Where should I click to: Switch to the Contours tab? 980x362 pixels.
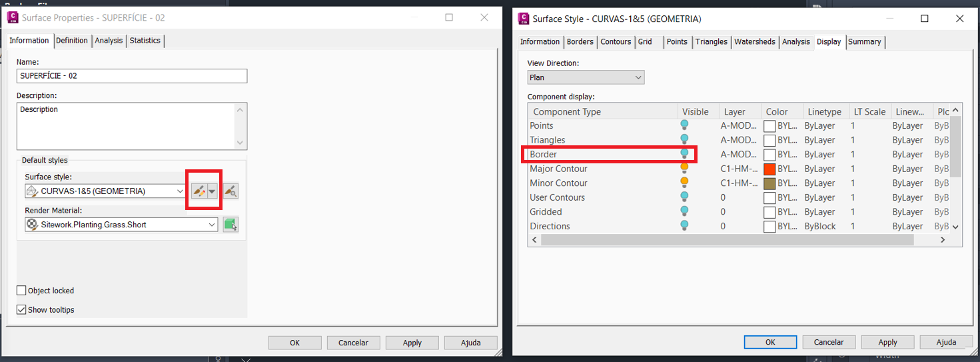coord(616,41)
